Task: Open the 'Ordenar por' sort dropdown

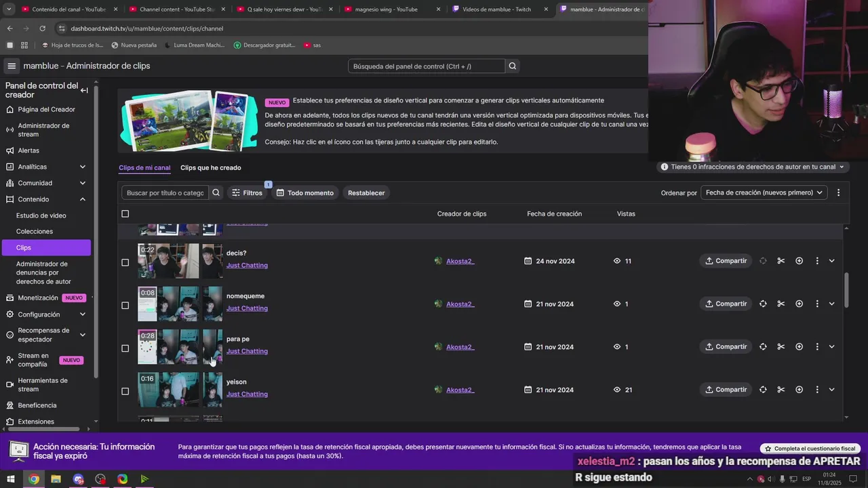Action: [x=764, y=192]
